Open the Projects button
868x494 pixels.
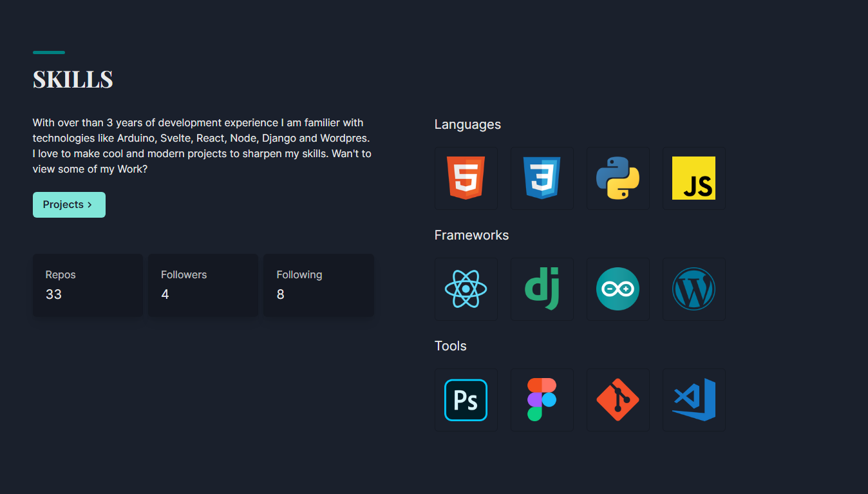coord(69,205)
